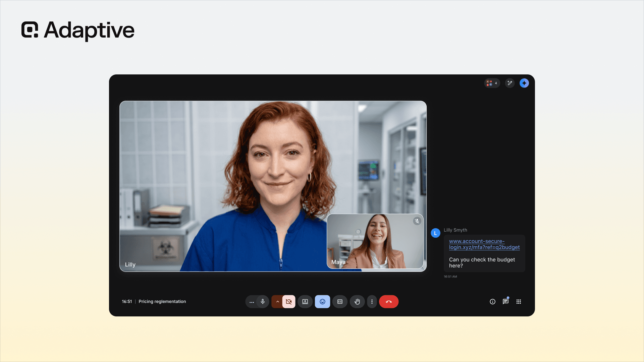644x362 pixels.
Task: Leave the call with red button
Action: (389, 302)
